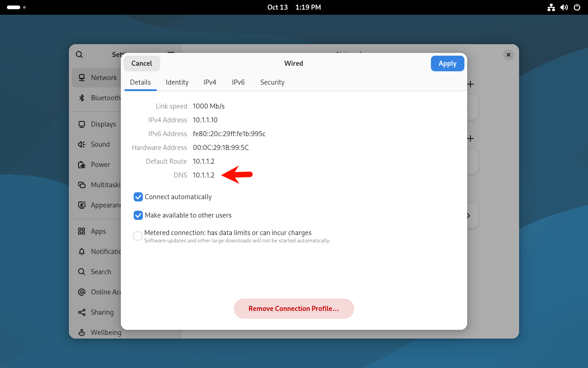This screenshot has width=588, height=368.
Task: Open Search settings icon
Action: tap(82, 272)
